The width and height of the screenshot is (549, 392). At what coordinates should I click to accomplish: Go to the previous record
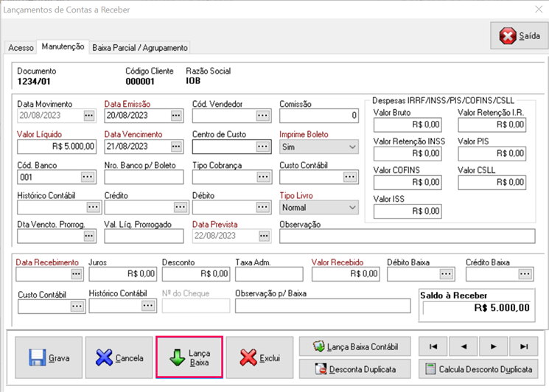coord(464,346)
